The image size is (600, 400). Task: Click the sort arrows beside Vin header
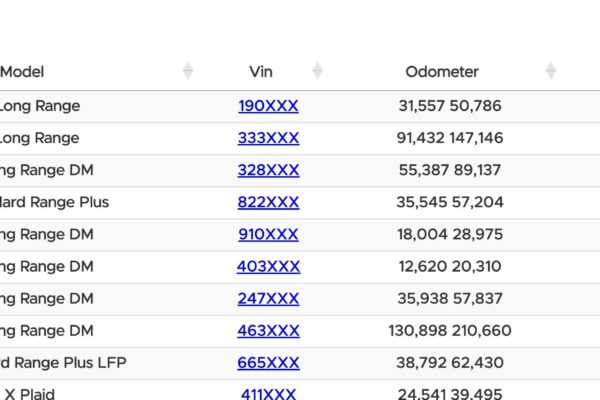click(317, 72)
